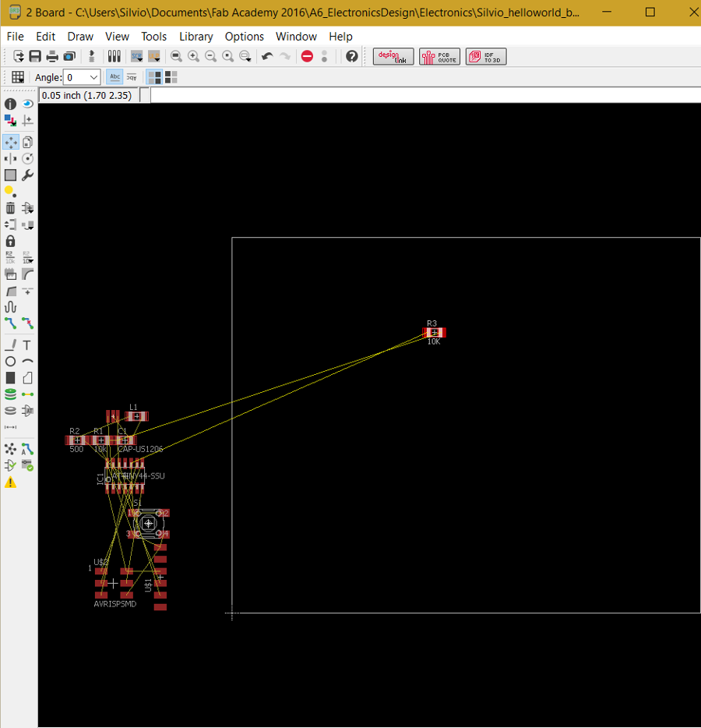Screen dimensions: 701x728
Task: Click the R3 10K resistor component
Action: [x=435, y=332]
